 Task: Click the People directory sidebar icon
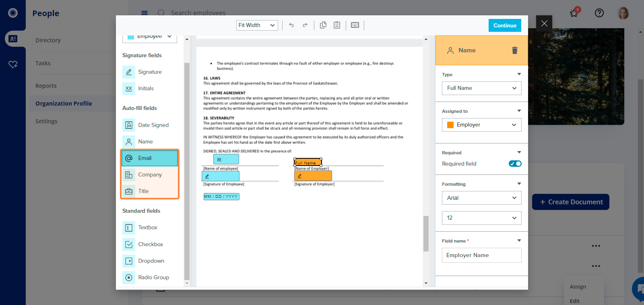tap(13, 38)
